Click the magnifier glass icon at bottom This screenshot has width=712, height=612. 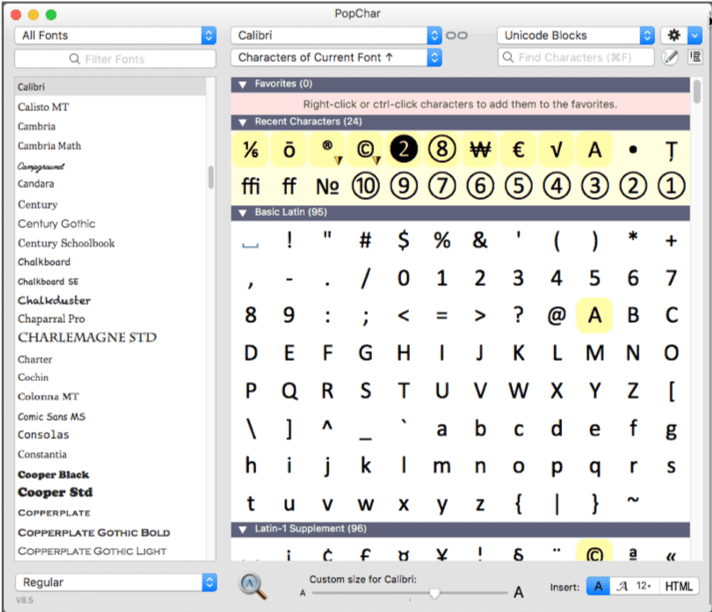coord(252,586)
